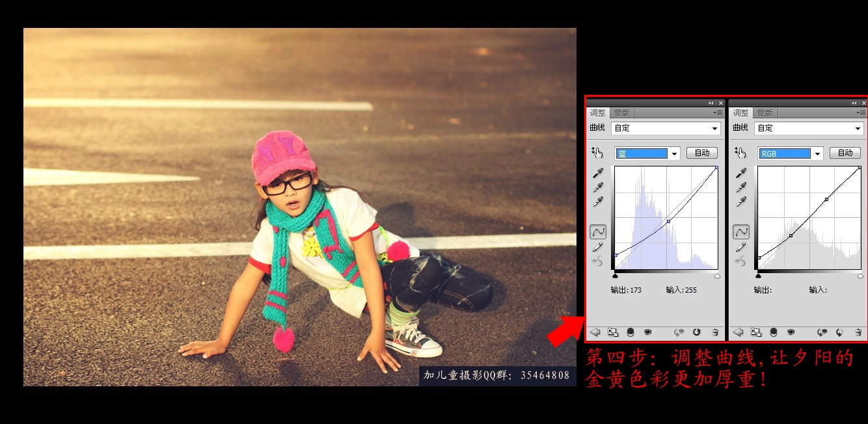Select bottom-left control point on RGB curve

[x=759, y=258]
